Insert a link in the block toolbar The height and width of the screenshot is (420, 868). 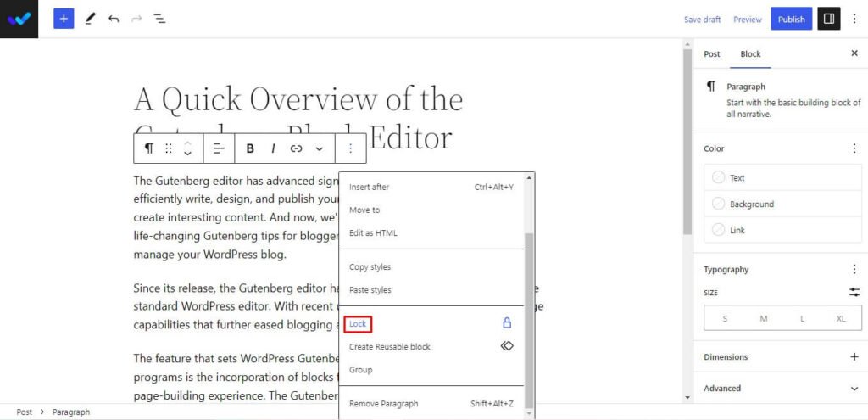296,148
